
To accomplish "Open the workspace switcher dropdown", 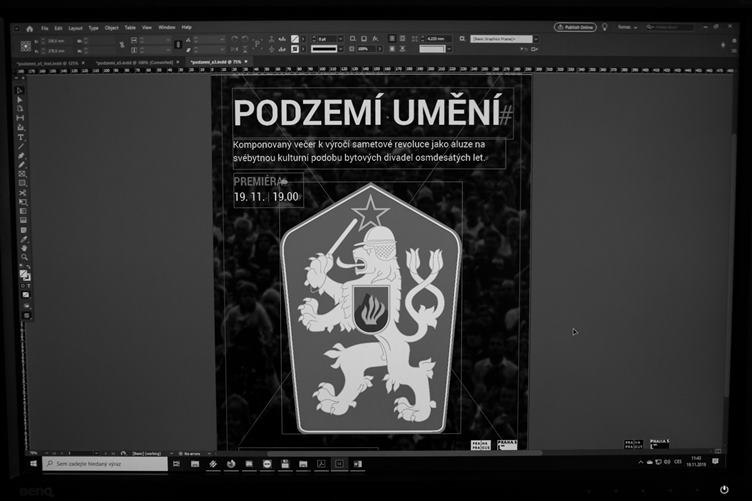I will (x=627, y=27).
